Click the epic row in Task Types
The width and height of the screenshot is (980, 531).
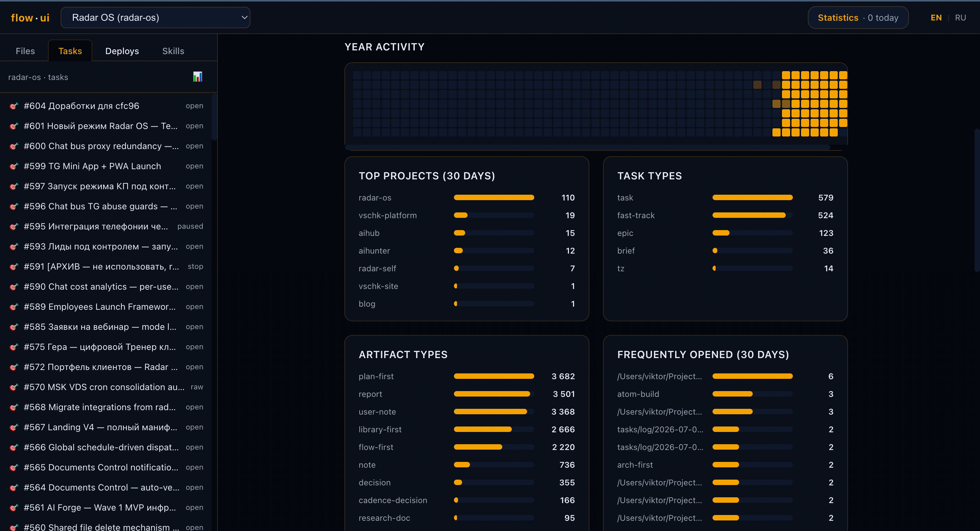725,233
